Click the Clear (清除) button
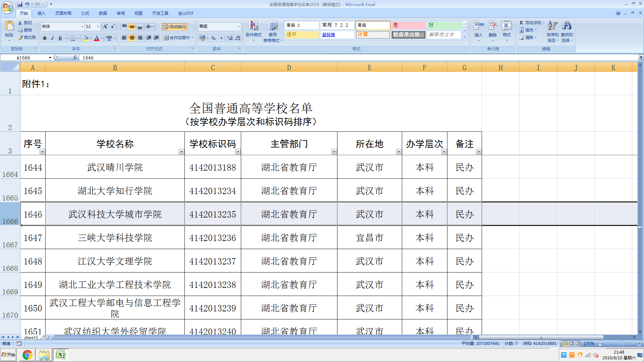 tap(528, 38)
